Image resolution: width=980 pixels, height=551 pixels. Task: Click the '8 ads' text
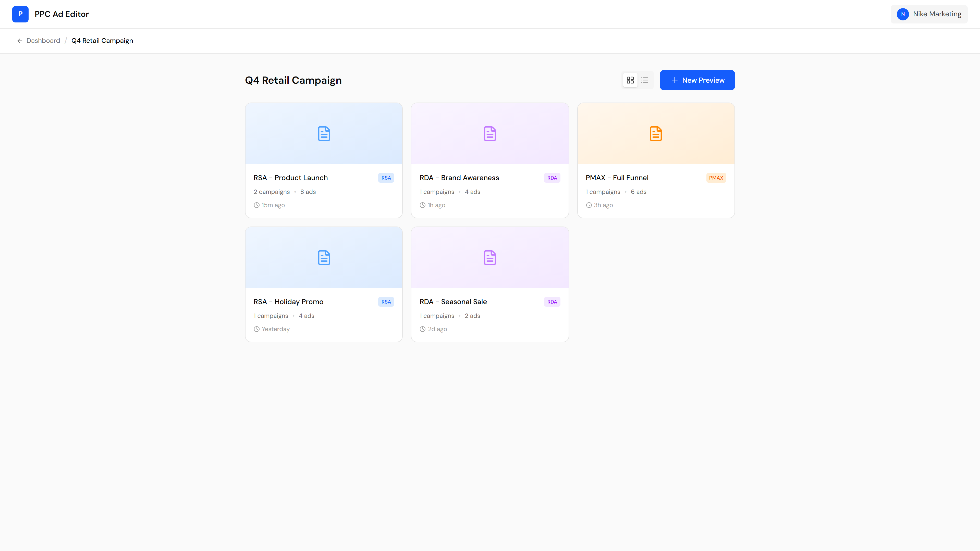coord(308,192)
